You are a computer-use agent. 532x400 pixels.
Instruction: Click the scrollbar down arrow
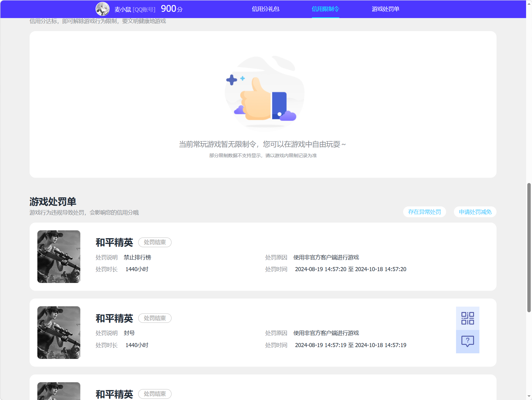529,397
